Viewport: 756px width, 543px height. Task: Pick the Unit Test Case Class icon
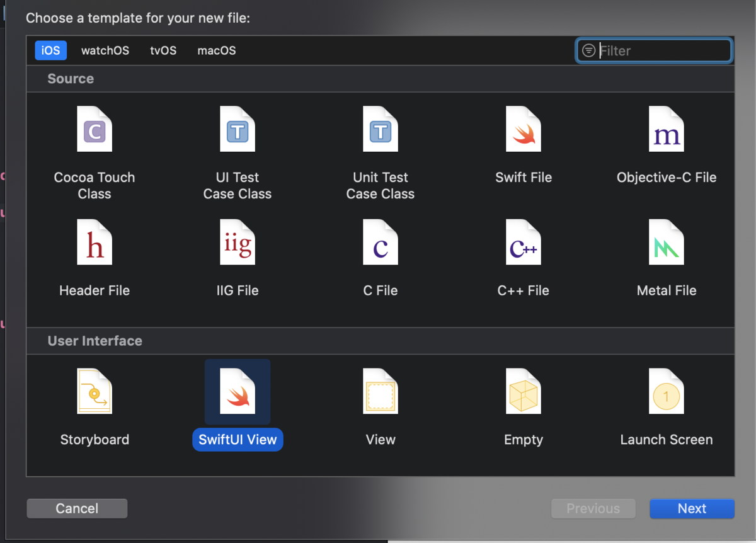pyautogui.click(x=381, y=129)
